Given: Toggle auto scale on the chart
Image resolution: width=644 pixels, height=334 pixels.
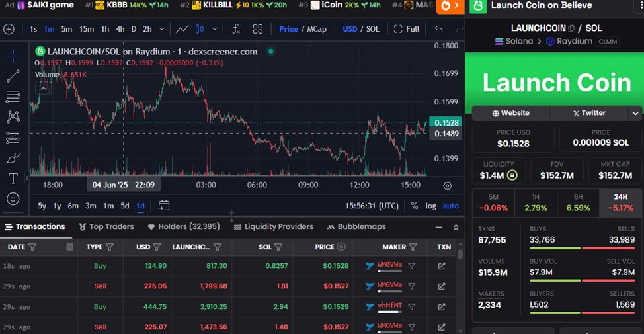Looking at the screenshot, I should coord(450,206).
